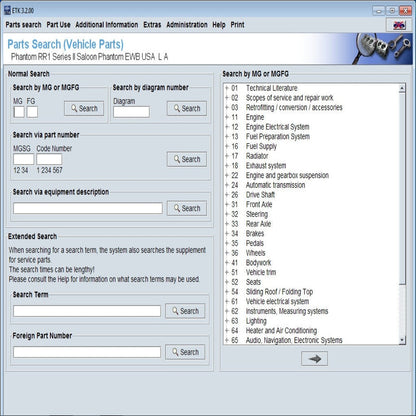Select 31 Front Axle in the list
The width and height of the screenshot is (416, 416).
click(252, 204)
